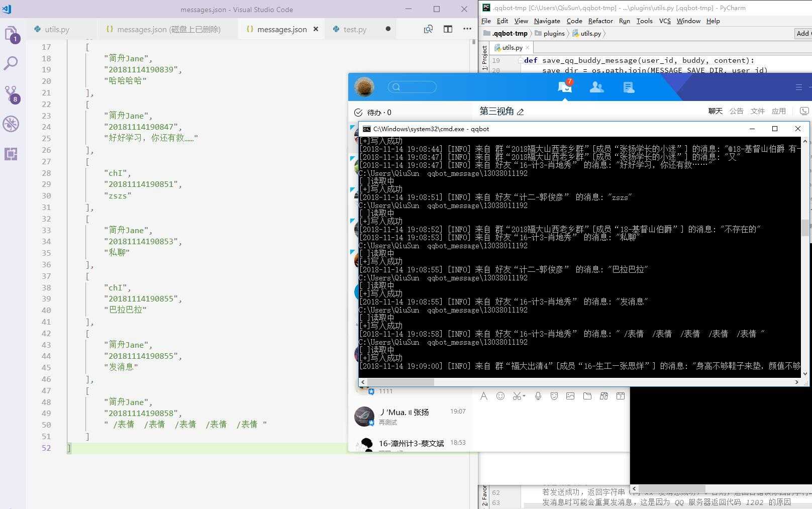Open the Window menu in PyCharm
Screen dimensions: 812x509
point(688,21)
